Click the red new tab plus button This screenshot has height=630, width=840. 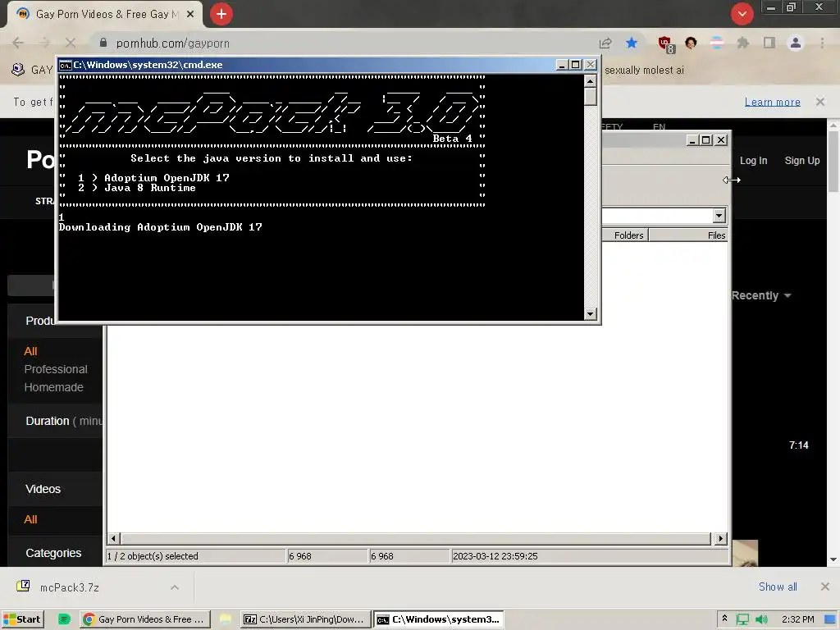pyautogui.click(x=221, y=14)
